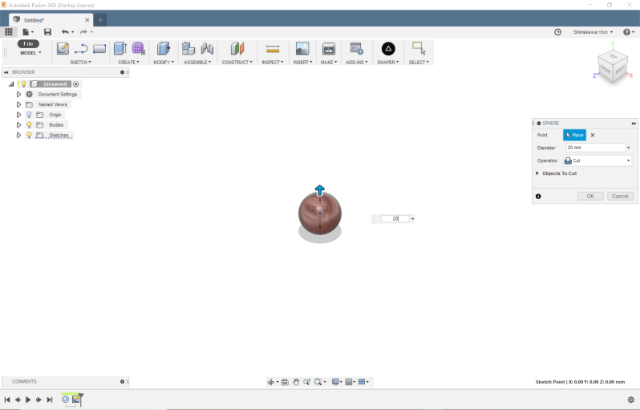Add a new design tab
The image size is (640, 410).
coord(100,20)
